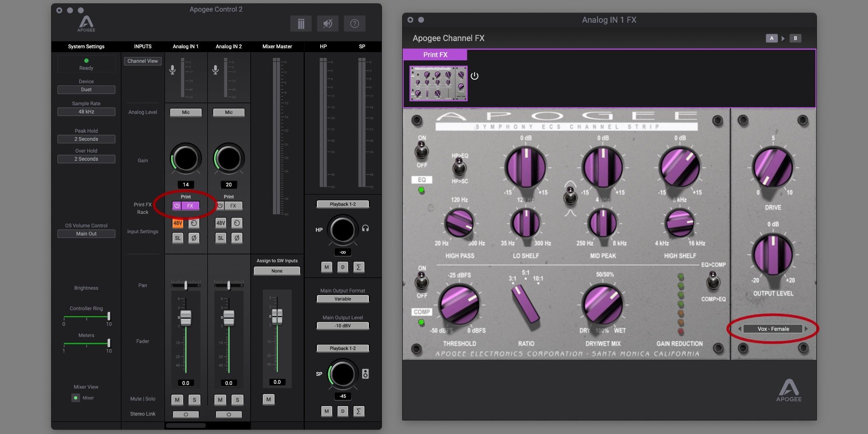The image size is (868, 434).
Task: Enable Soft Limit SL on Analog IN 2
Action: [221, 238]
